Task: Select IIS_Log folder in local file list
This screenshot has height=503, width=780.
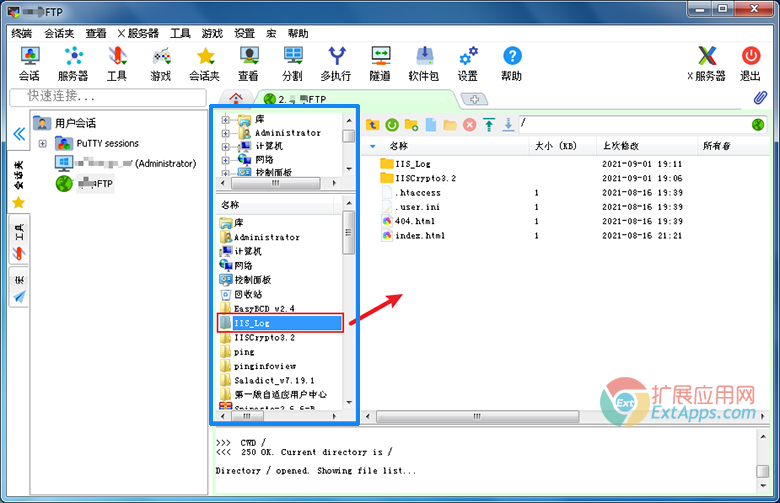Action: click(x=280, y=323)
